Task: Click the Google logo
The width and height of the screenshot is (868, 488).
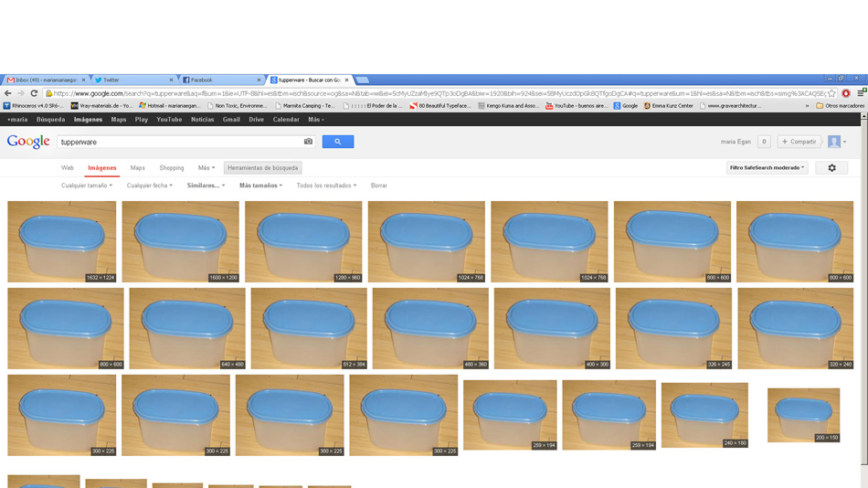Action: [x=28, y=142]
